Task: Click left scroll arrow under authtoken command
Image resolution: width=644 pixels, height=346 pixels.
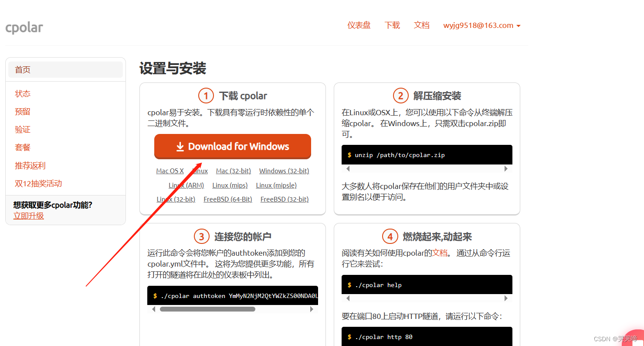Action: coord(153,309)
